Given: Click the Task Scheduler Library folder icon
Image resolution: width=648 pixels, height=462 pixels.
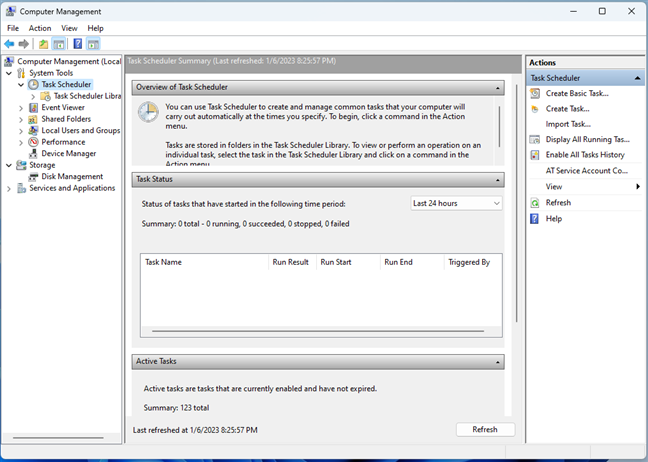Looking at the screenshot, I should (x=45, y=96).
